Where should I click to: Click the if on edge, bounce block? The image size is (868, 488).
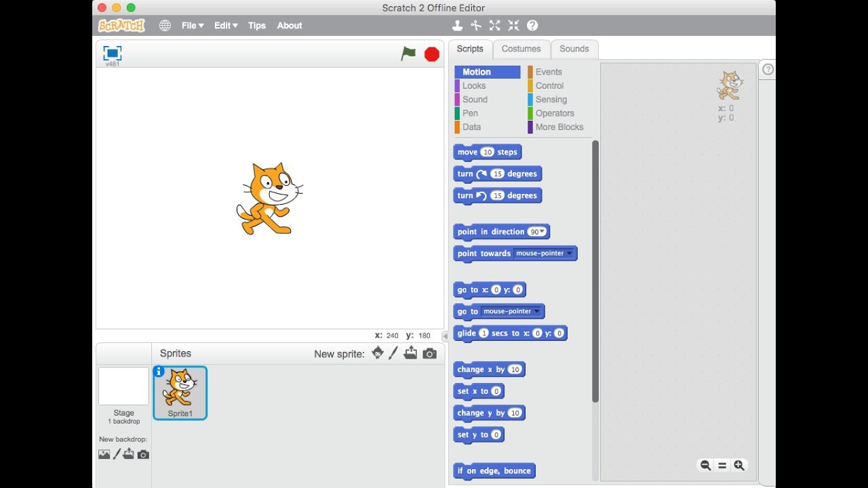tap(494, 471)
